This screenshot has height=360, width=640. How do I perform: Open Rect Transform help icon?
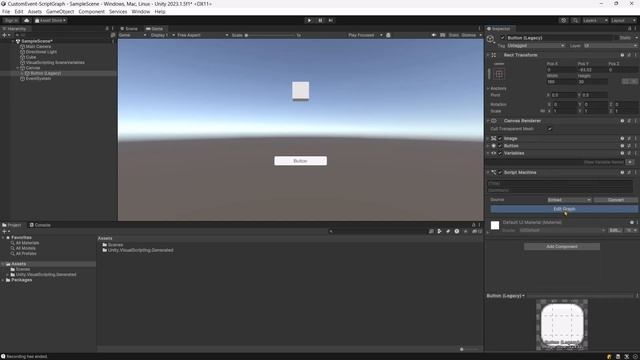622,55
